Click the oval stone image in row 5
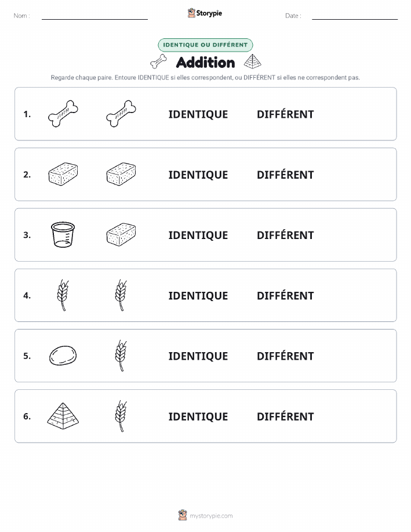This screenshot has width=411, height=532. 63,356
